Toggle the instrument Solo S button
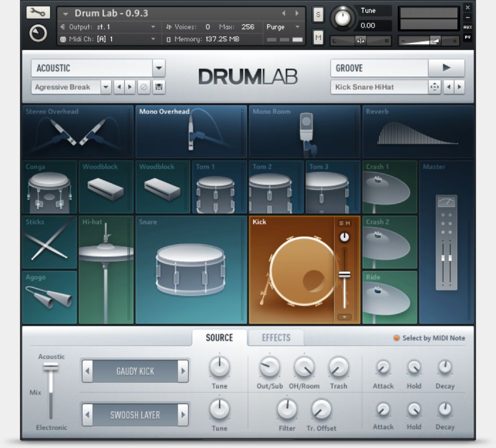This screenshot has width=496, height=448. (318, 15)
